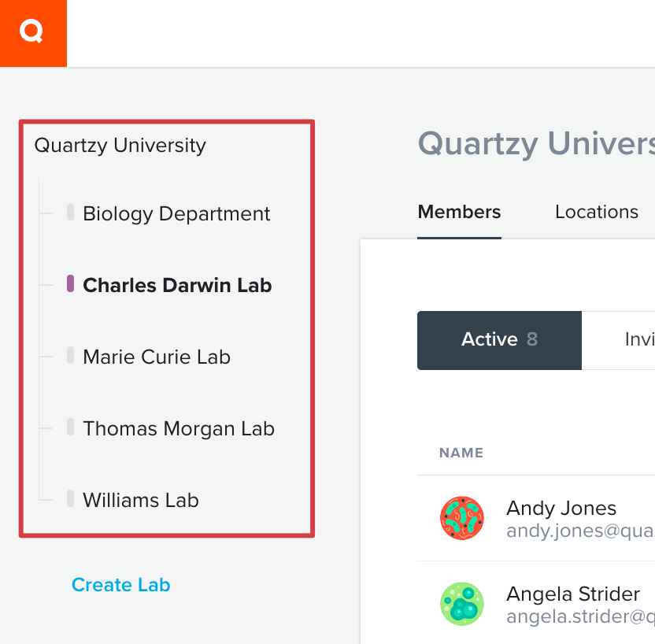Open Biology Department in the sidebar

tap(176, 214)
